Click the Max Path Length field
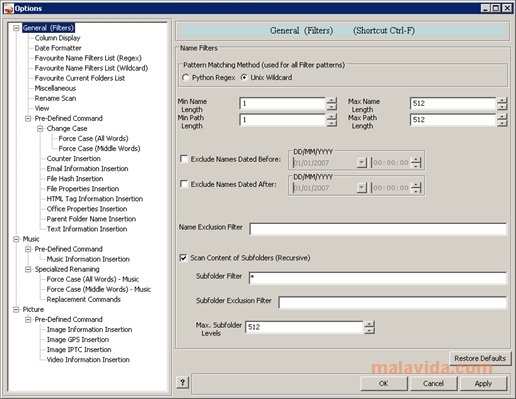The width and height of the screenshot is (516, 399). click(x=453, y=120)
